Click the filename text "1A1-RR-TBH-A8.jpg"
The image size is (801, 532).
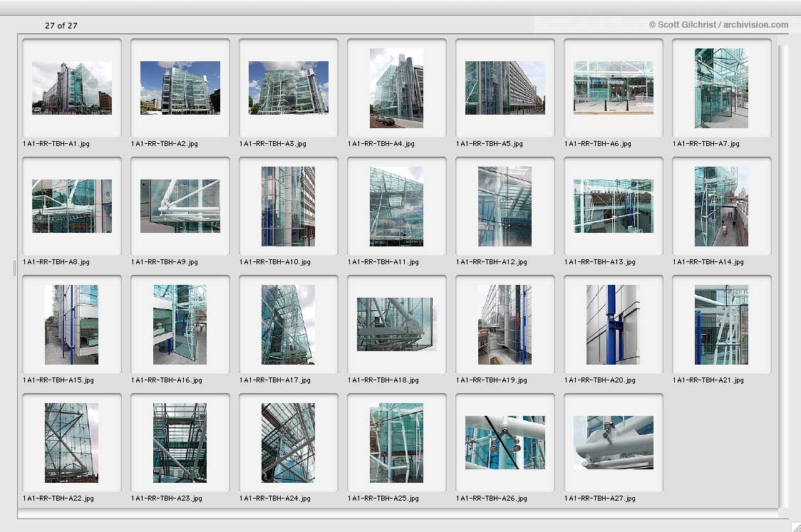click(x=56, y=262)
